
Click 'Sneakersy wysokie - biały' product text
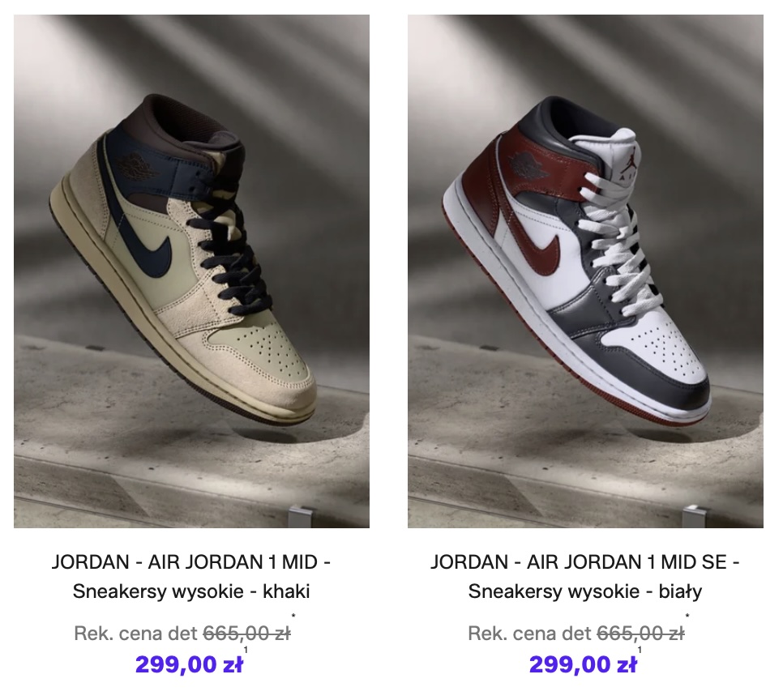pyautogui.click(x=584, y=591)
